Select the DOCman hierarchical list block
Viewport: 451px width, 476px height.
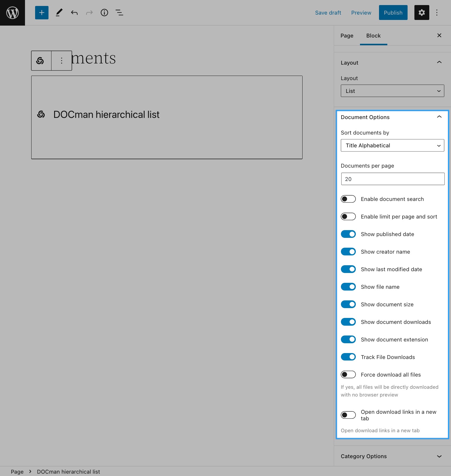(167, 117)
